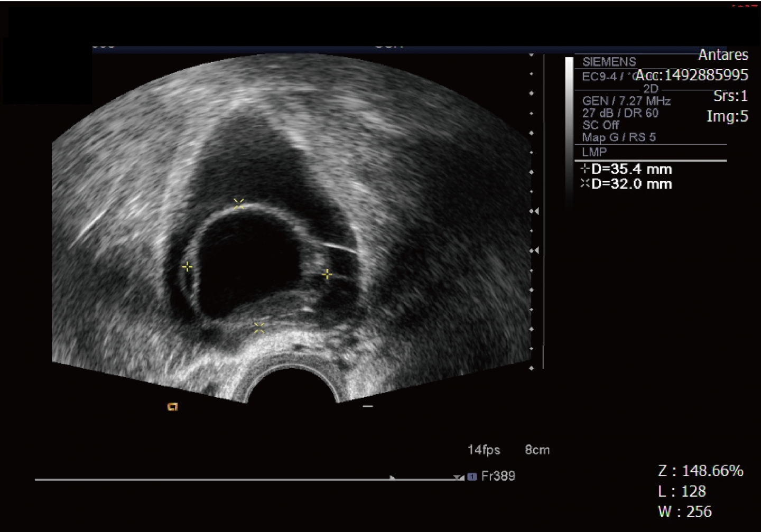Click the bottom yellow X caliper marker
761x532 pixels.
[259, 328]
